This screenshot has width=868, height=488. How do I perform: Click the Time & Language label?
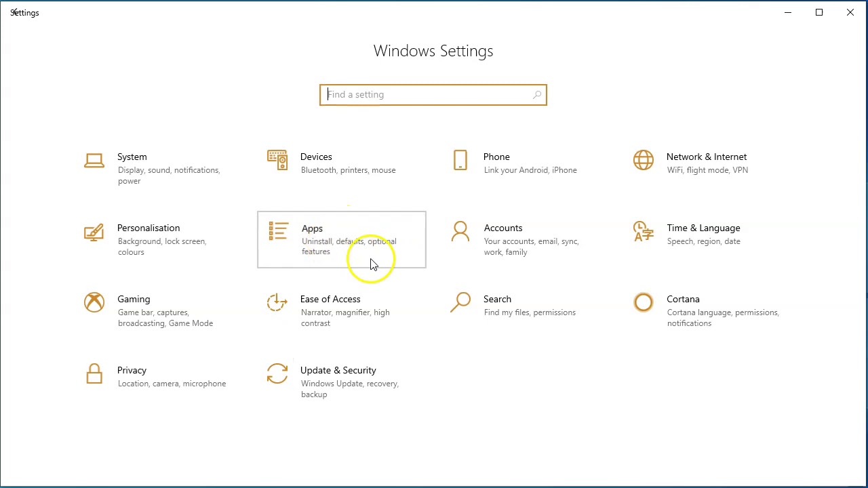(703, 228)
